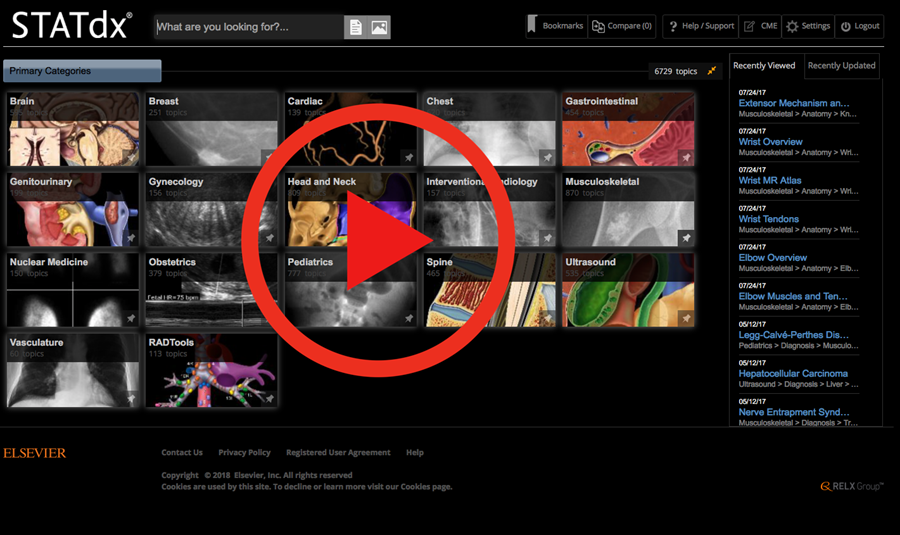Image resolution: width=900 pixels, height=535 pixels.
Task: Pin the Cardiac category tile
Action: pyautogui.click(x=409, y=157)
